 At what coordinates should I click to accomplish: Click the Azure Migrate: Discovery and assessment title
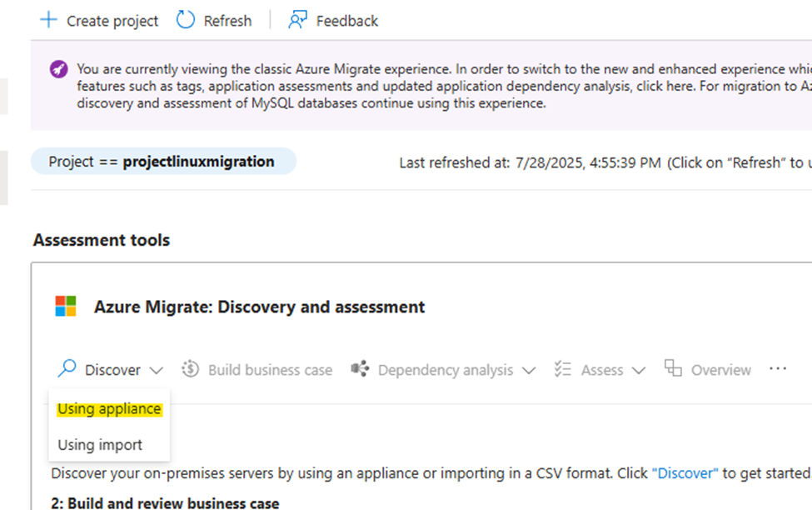260,307
